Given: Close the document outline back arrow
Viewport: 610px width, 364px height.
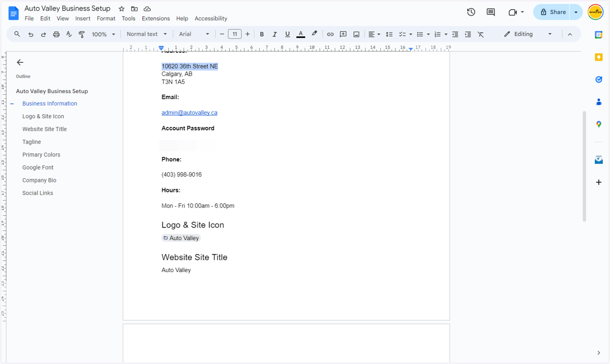Looking at the screenshot, I should coord(20,62).
